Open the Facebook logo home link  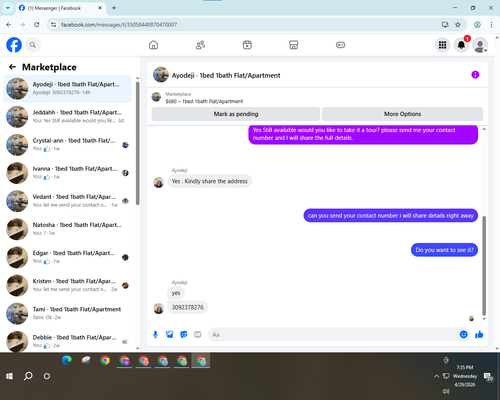(x=14, y=45)
